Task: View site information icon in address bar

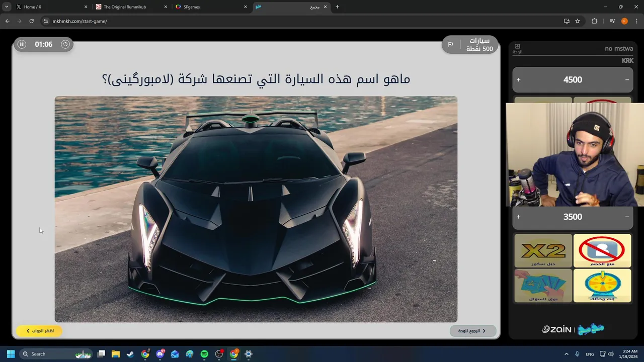Action: (x=46, y=21)
